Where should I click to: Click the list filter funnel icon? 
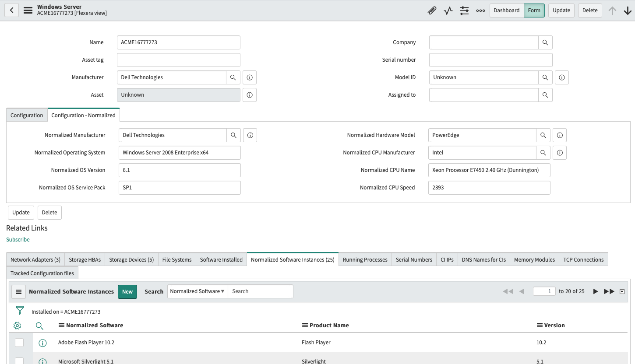pyautogui.click(x=20, y=311)
